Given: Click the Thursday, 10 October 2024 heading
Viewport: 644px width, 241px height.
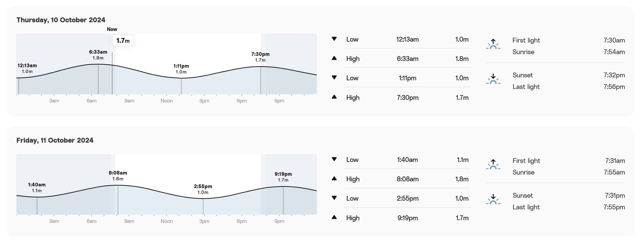Looking at the screenshot, I should click(61, 20).
